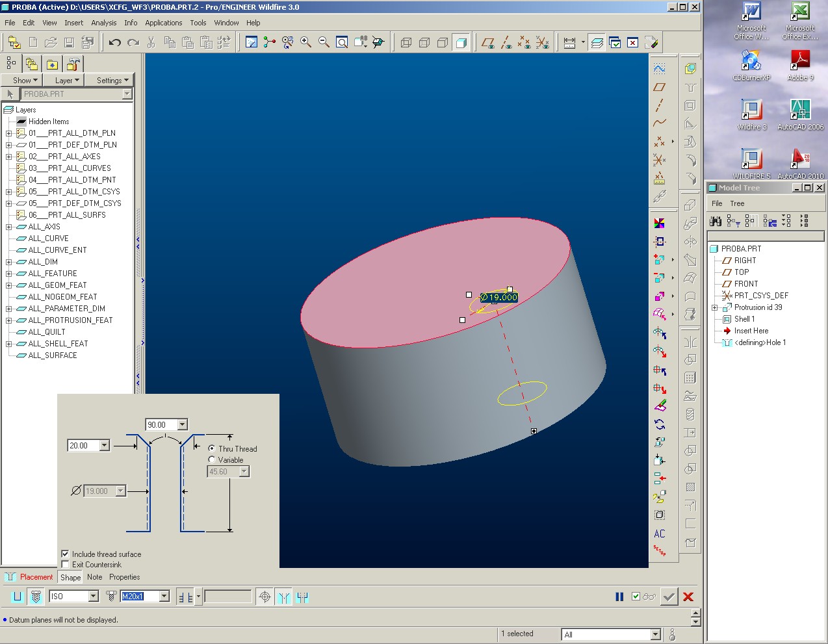This screenshot has height=644, width=828.
Task: Accept the hole feature with green checkmark
Action: point(669,597)
